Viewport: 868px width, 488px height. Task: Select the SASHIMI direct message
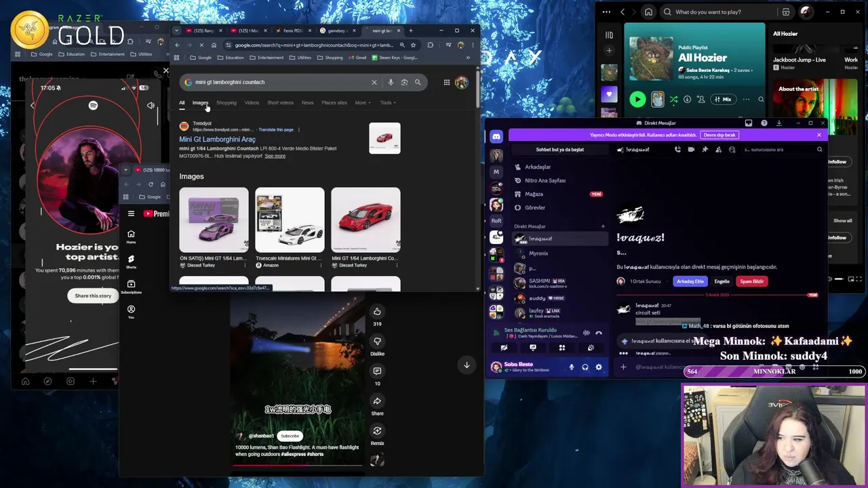[560, 283]
